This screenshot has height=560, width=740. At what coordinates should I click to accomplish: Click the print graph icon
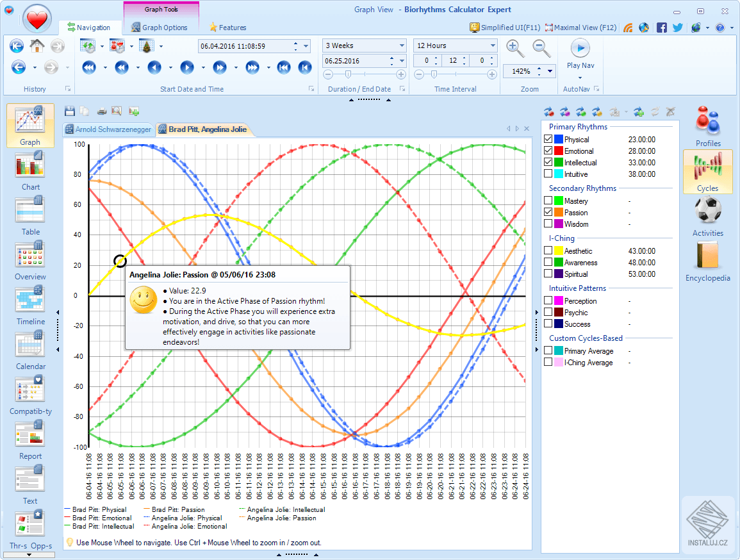click(101, 111)
